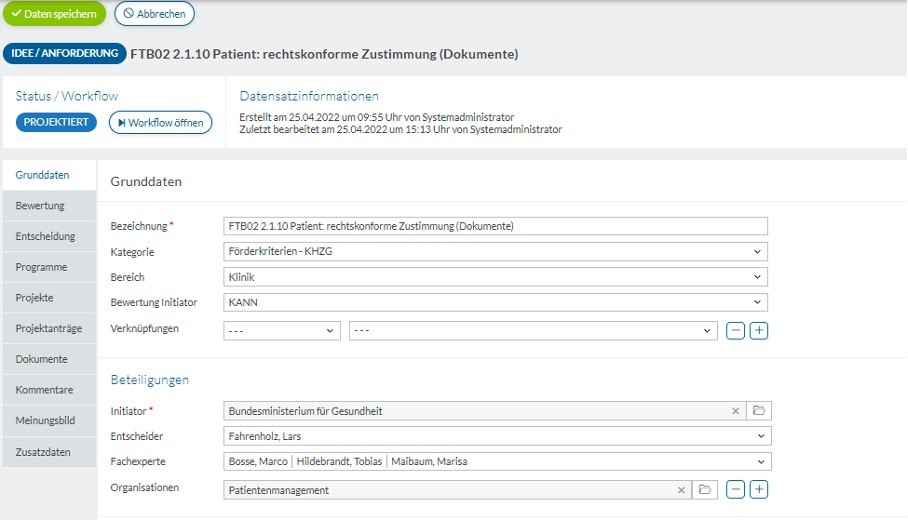Click Workflow öffnen button

pos(160,123)
